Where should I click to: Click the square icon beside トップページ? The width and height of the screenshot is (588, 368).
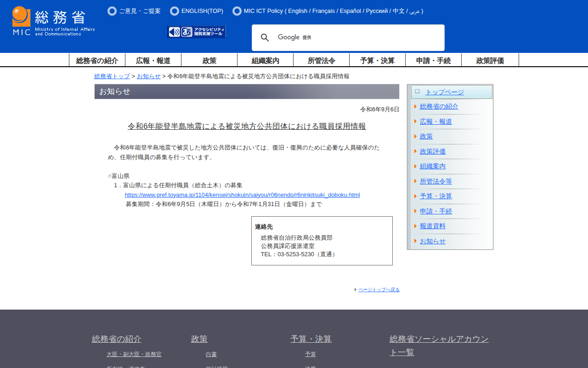tap(417, 92)
